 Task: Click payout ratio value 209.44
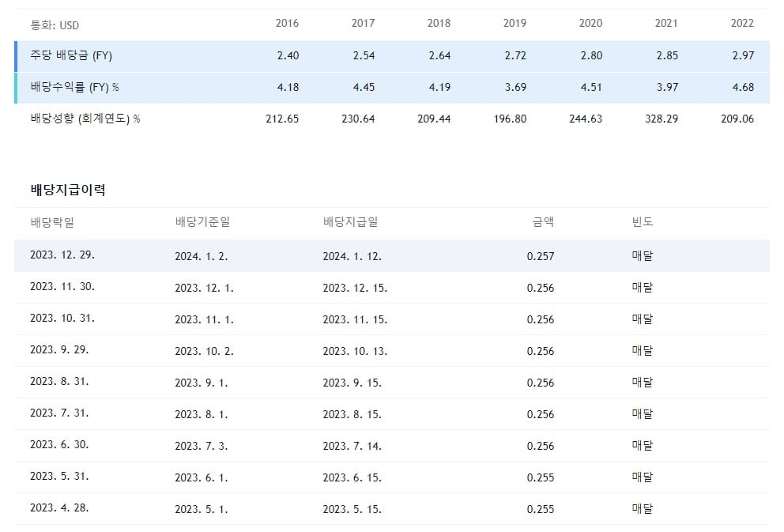tap(435, 119)
